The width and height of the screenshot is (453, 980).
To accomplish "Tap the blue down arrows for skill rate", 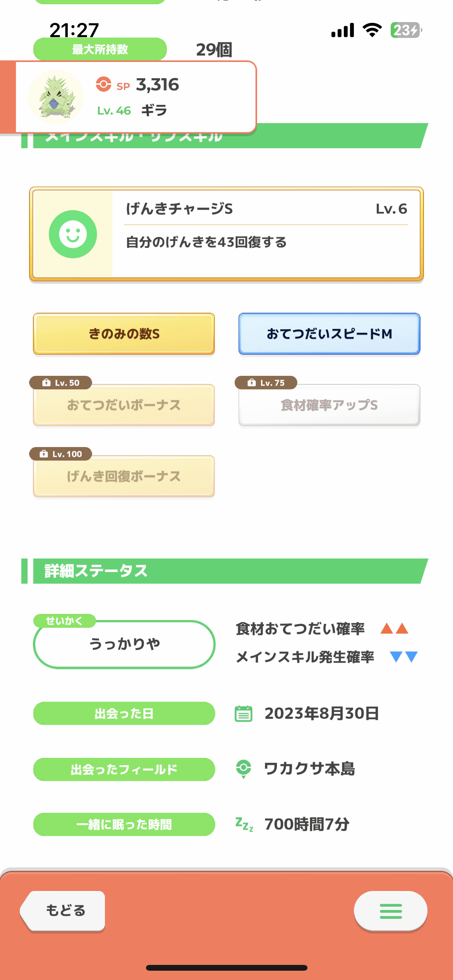I will pos(403,657).
